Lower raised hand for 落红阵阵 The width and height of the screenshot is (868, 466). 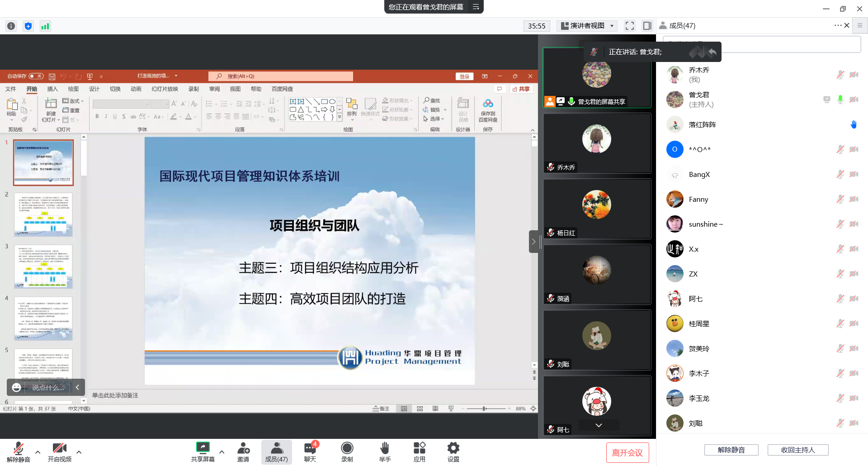854,124
